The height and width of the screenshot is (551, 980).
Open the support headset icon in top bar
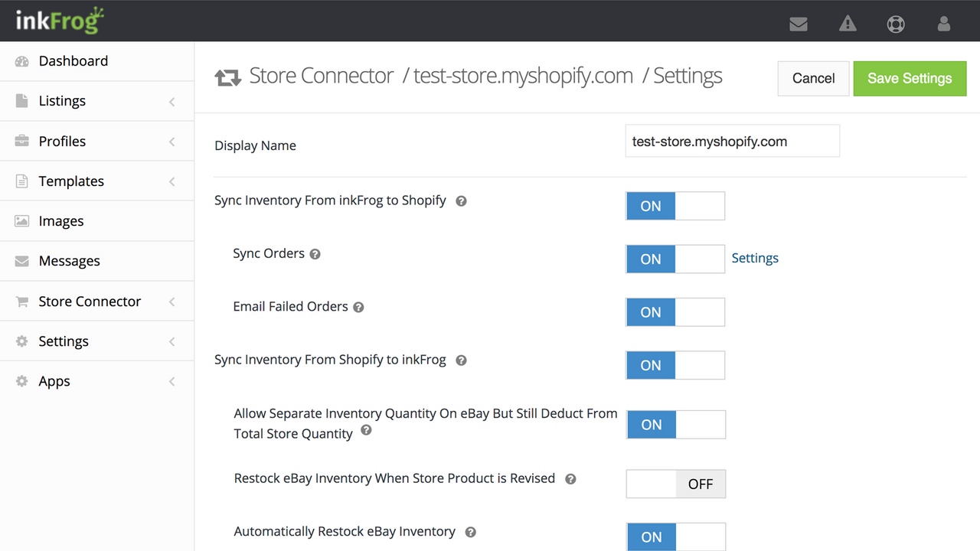click(896, 24)
